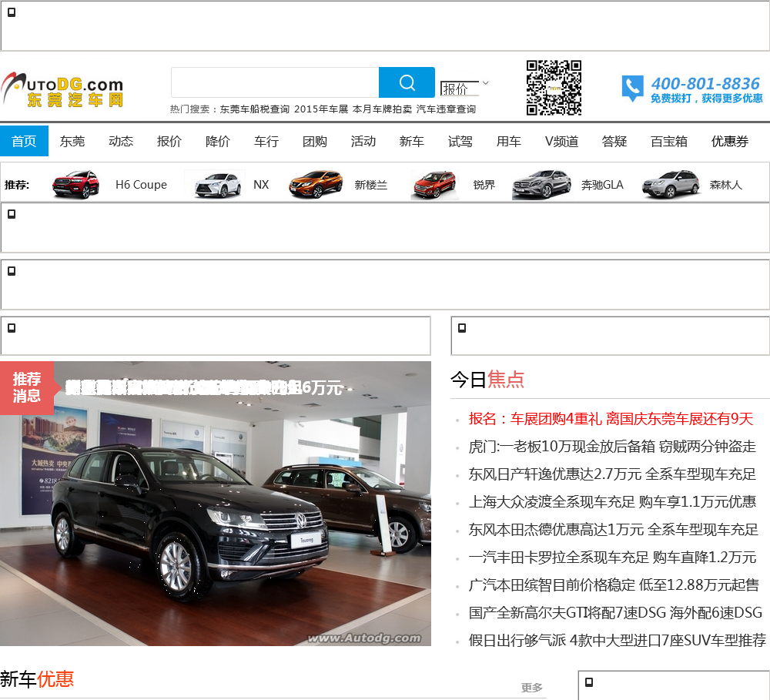This screenshot has width=770, height=700.
Task: Click the Touareg showroom slideshow image
Action: coord(216,504)
